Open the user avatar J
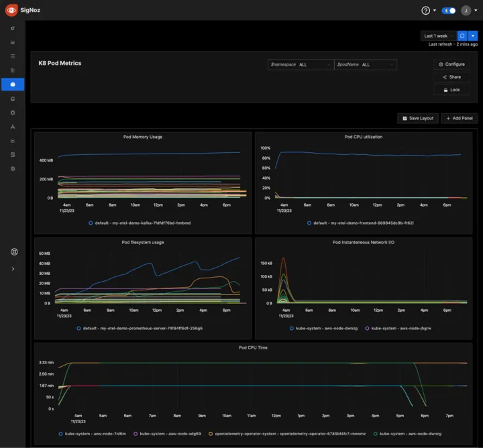 pos(466,11)
